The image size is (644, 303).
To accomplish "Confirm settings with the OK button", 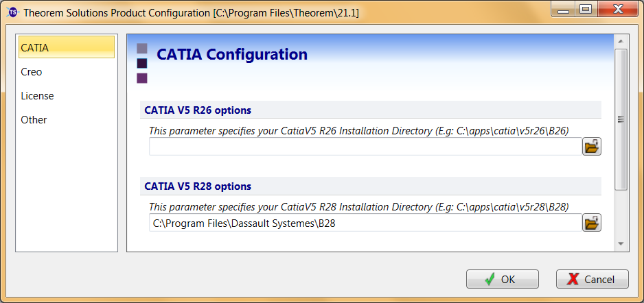I will coord(502,279).
